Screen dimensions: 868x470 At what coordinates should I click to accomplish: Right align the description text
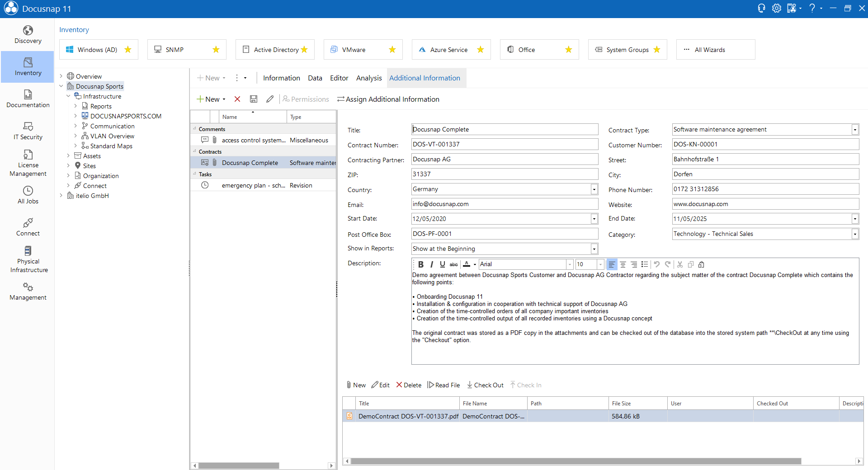[x=634, y=264]
